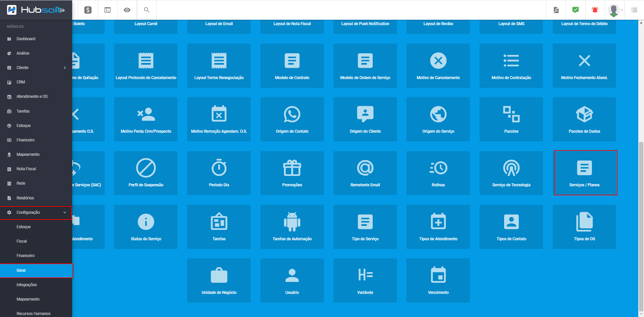Expand the Cliente sidebar submenu arrow
Image resolution: width=644 pixels, height=317 pixels.
click(65, 68)
